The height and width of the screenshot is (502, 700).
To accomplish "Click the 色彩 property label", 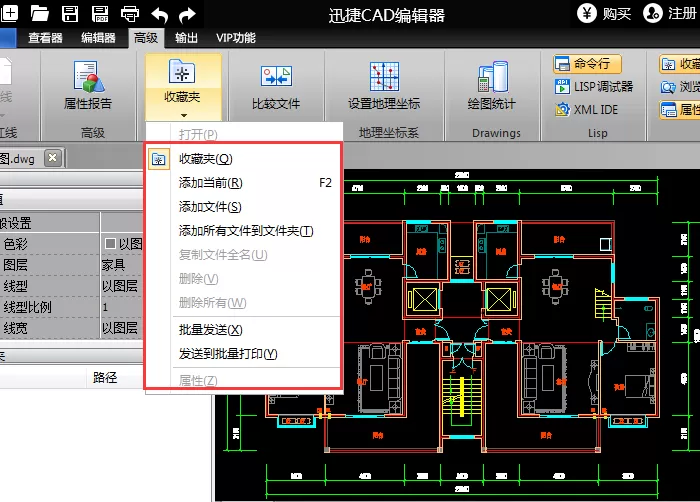I will tap(15, 244).
